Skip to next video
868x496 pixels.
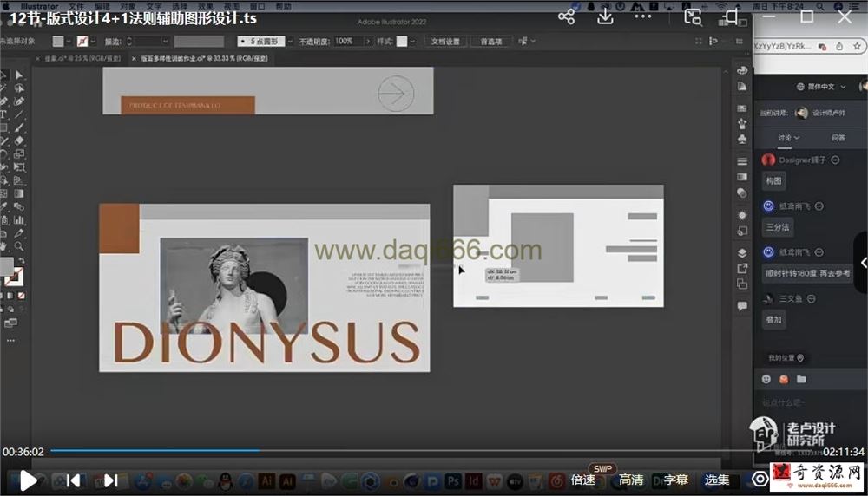(x=111, y=480)
